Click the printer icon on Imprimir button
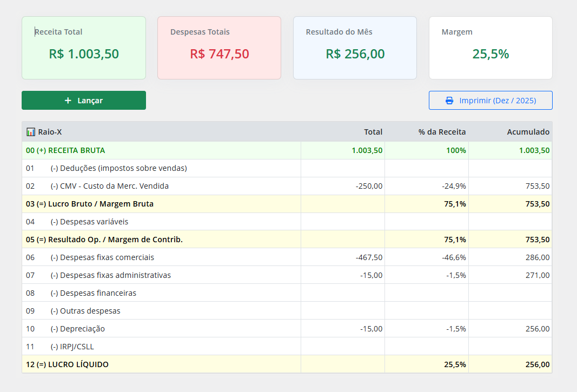The width and height of the screenshot is (577, 392). 449,101
